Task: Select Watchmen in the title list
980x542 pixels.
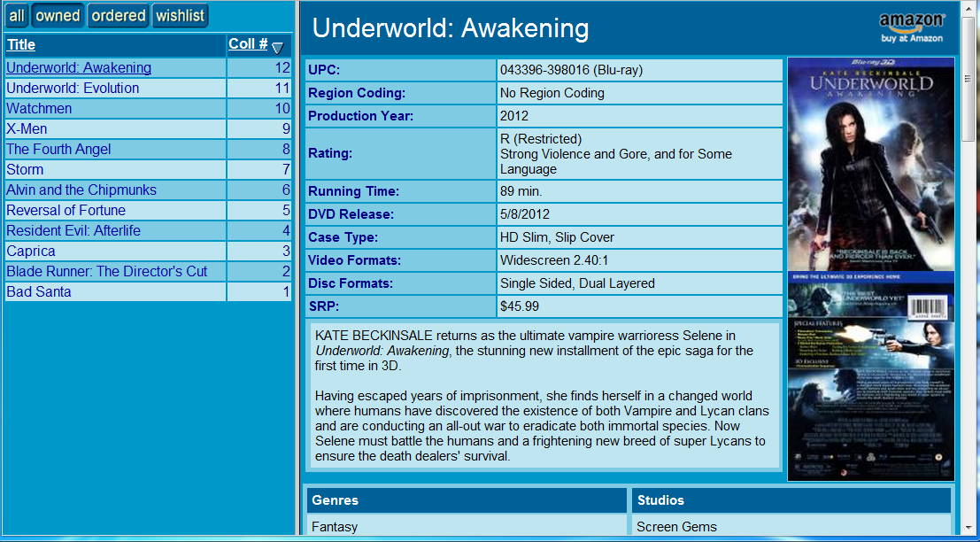Action: click(x=39, y=109)
